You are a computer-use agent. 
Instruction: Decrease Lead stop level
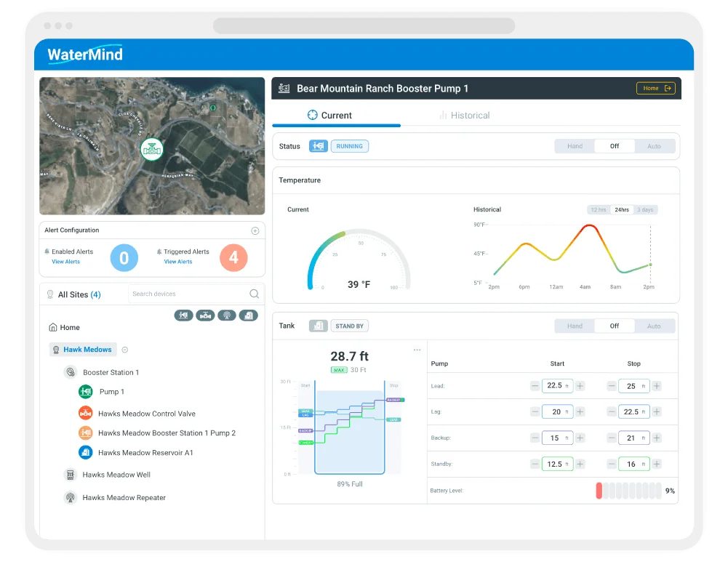(x=612, y=385)
